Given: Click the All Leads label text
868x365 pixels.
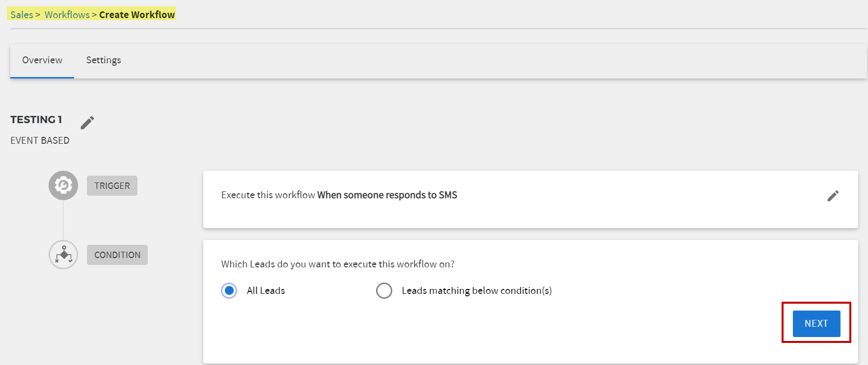Looking at the screenshot, I should tap(266, 290).
